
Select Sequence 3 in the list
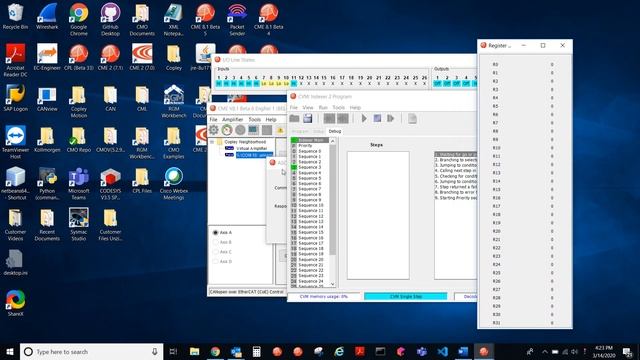pyautogui.click(x=310, y=167)
